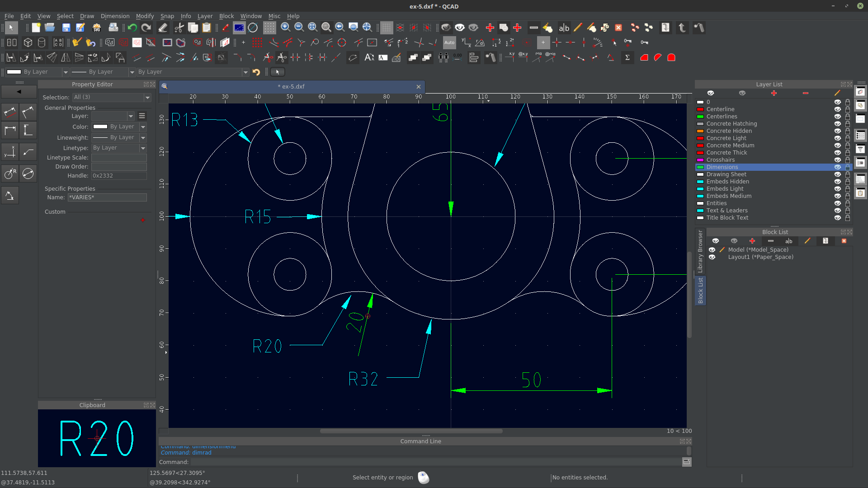The width and height of the screenshot is (868, 488).
Task: Click the SVG export icon
Action: (96, 28)
